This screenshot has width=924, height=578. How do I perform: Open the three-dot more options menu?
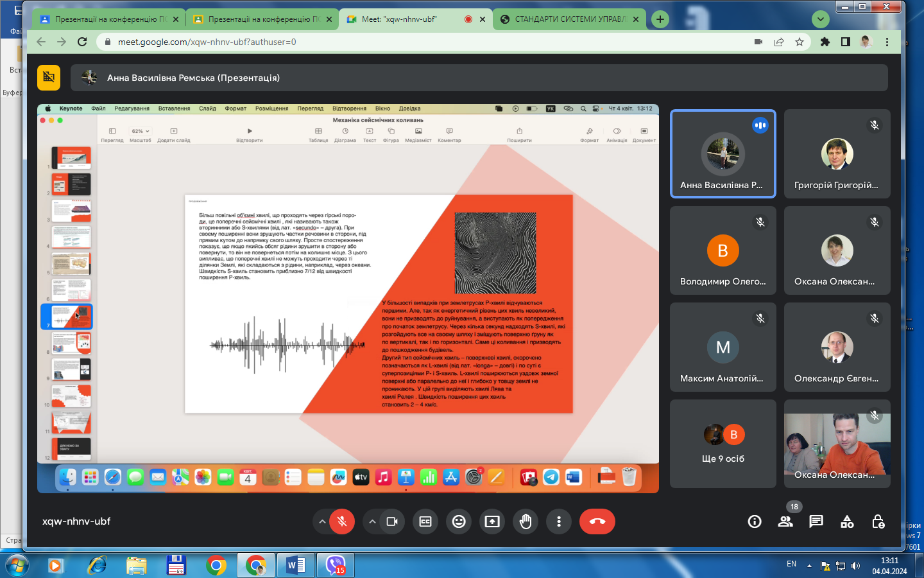click(559, 521)
